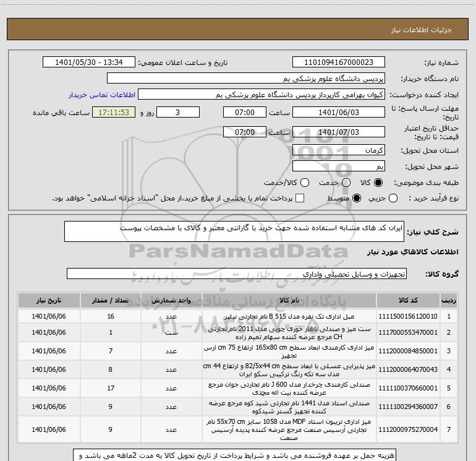Click the days remaining field showing 3

(x=178, y=112)
